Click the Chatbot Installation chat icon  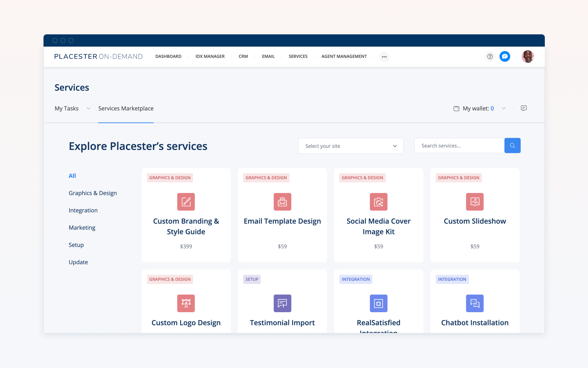click(475, 303)
